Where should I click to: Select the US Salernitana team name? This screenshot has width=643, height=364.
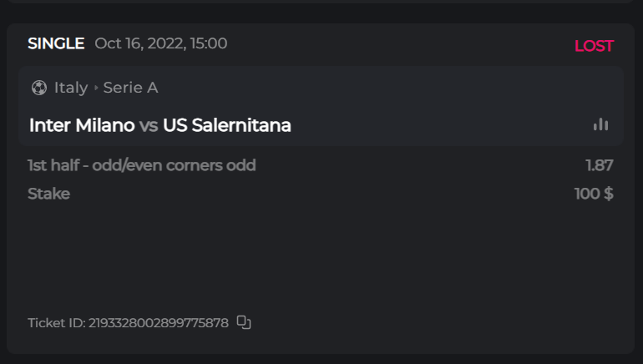click(227, 125)
